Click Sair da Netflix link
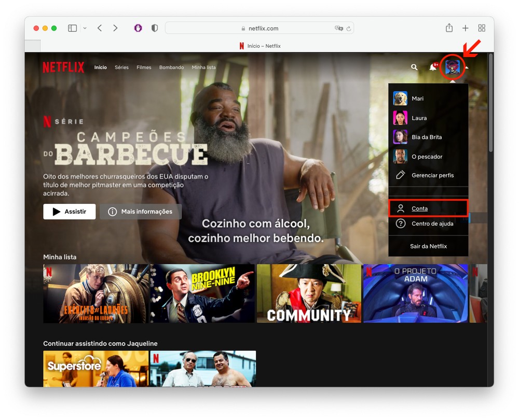 (x=428, y=246)
